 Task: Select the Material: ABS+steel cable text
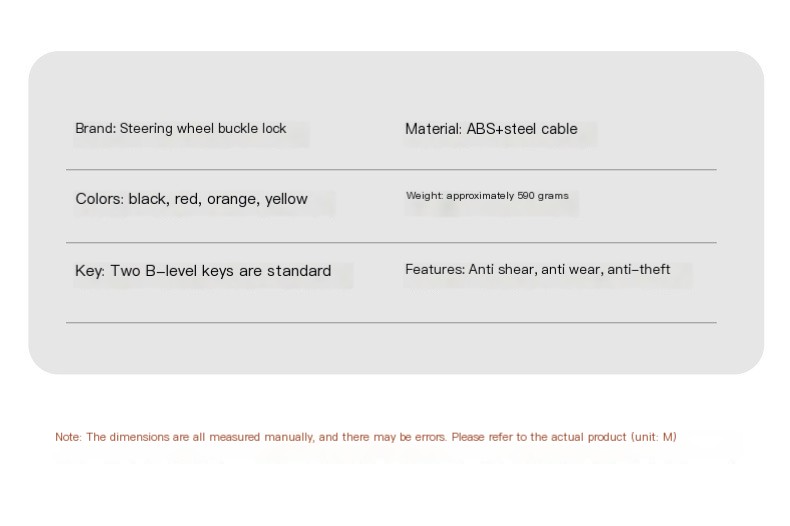click(x=491, y=129)
